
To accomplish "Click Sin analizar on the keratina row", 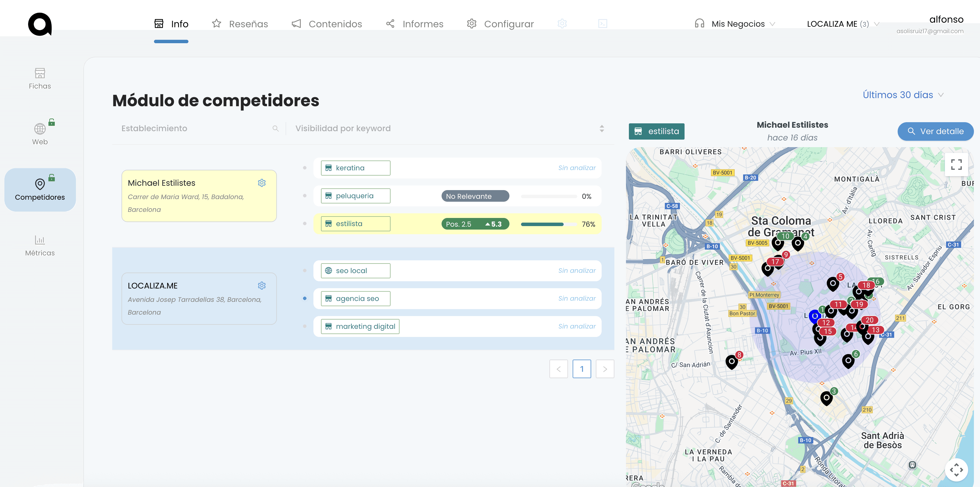I will [x=577, y=168].
